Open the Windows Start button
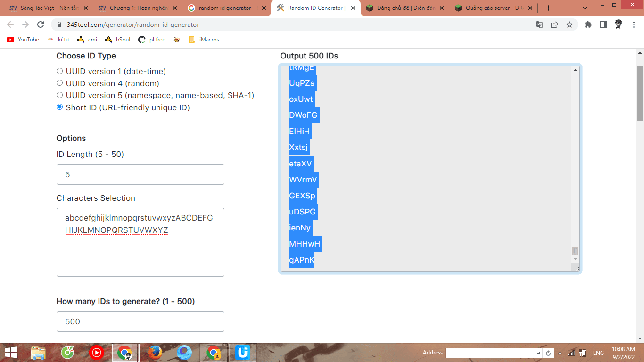The height and width of the screenshot is (362, 644). tap(11, 353)
